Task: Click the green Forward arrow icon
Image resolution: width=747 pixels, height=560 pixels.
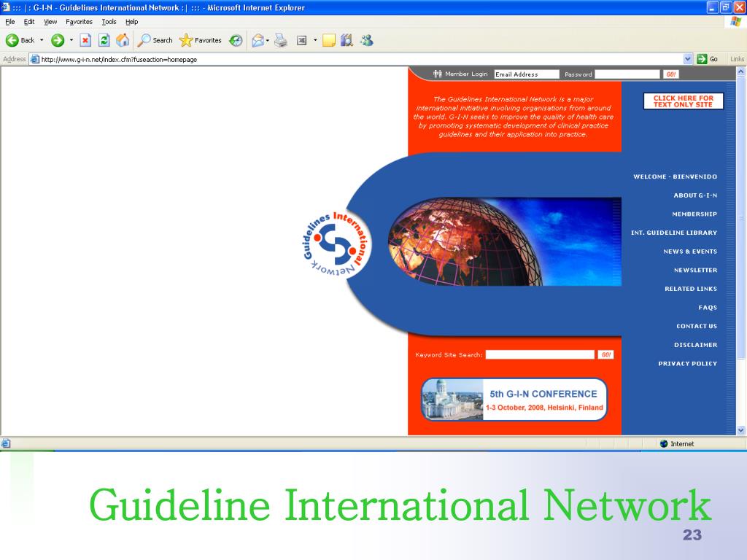Action: tap(58, 41)
